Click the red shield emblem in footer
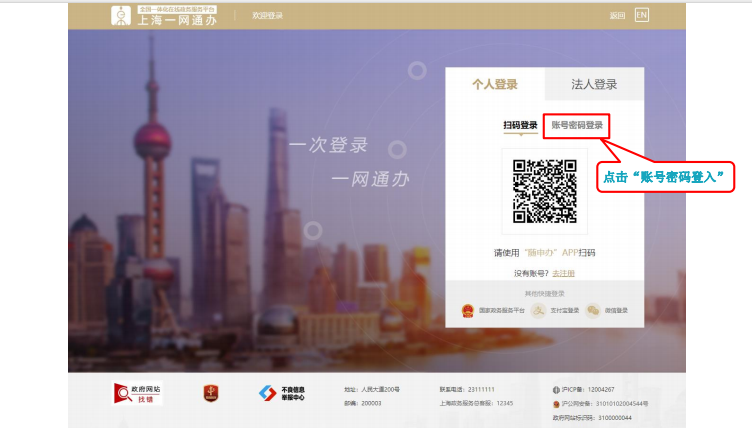This screenshot has width=752, height=429. click(210, 393)
